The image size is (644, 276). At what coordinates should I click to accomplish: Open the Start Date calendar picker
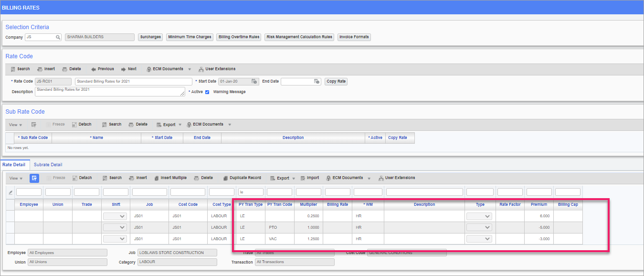click(x=254, y=82)
